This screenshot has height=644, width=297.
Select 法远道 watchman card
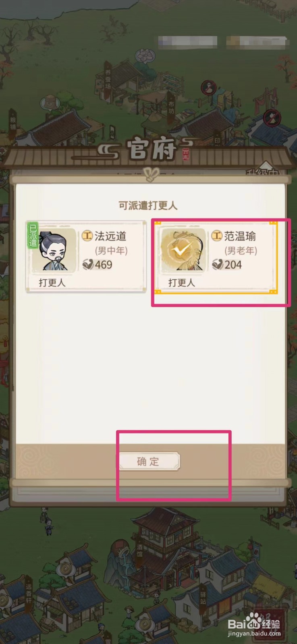(86, 256)
